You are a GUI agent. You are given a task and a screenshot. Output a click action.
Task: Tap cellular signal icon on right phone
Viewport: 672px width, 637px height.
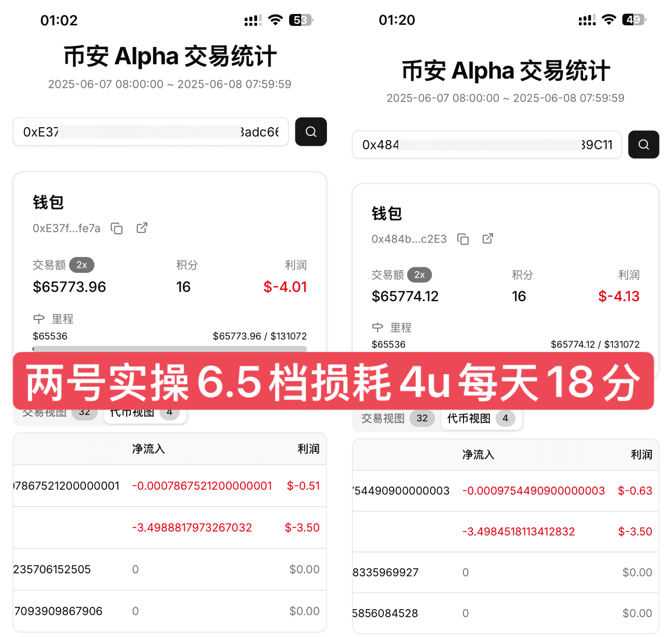[587, 20]
